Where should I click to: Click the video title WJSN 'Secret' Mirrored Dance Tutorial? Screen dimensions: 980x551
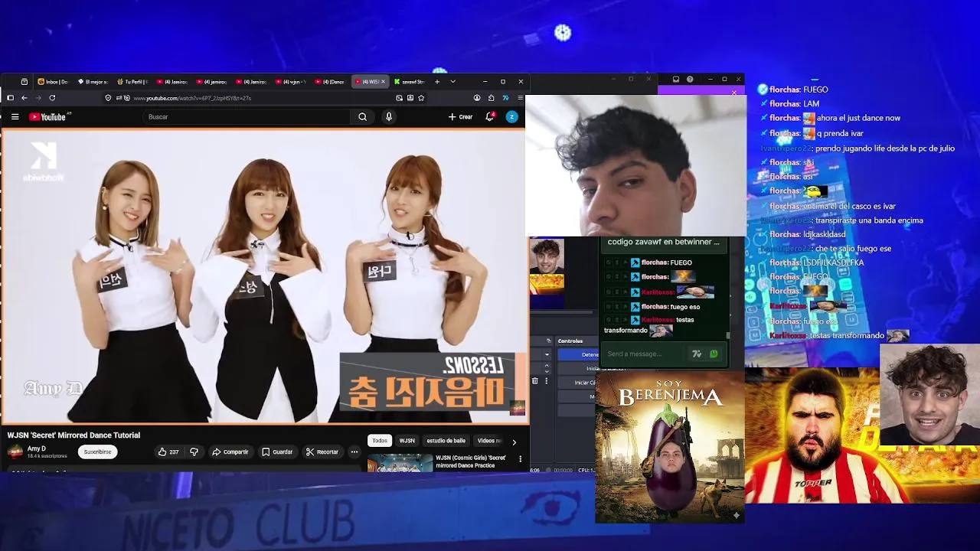(x=73, y=435)
